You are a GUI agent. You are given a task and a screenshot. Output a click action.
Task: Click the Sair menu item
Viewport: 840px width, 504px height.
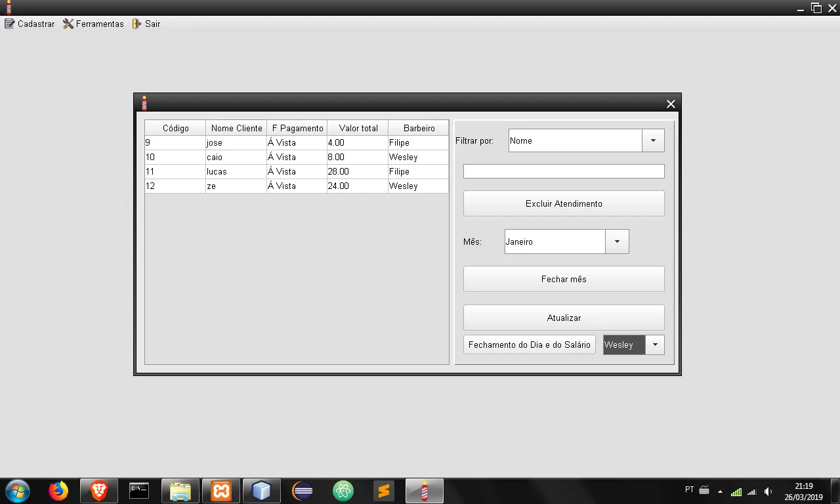click(146, 24)
